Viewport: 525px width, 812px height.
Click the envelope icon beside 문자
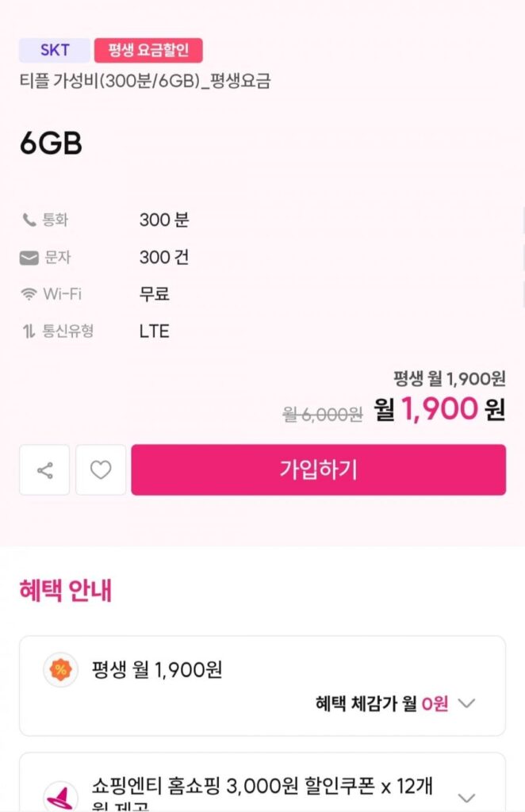pyautogui.click(x=29, y=257)
